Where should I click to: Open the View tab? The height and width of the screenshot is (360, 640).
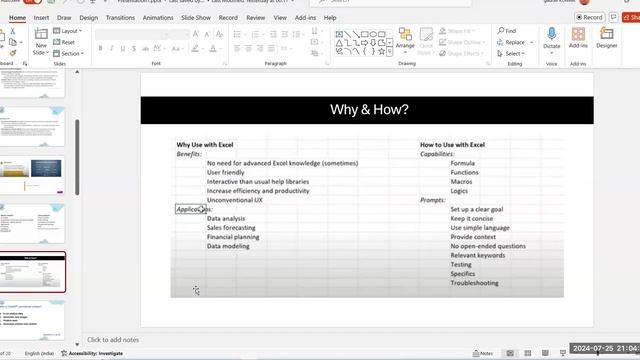coord(280,18)
